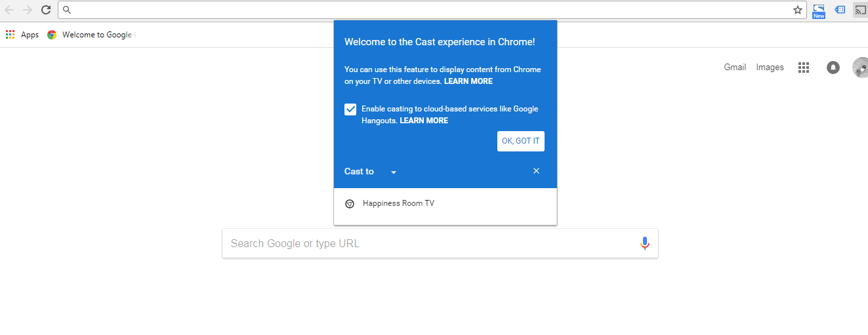
Task: Click the Welcome to the Cast experience heading
Action: pos(440,42)
